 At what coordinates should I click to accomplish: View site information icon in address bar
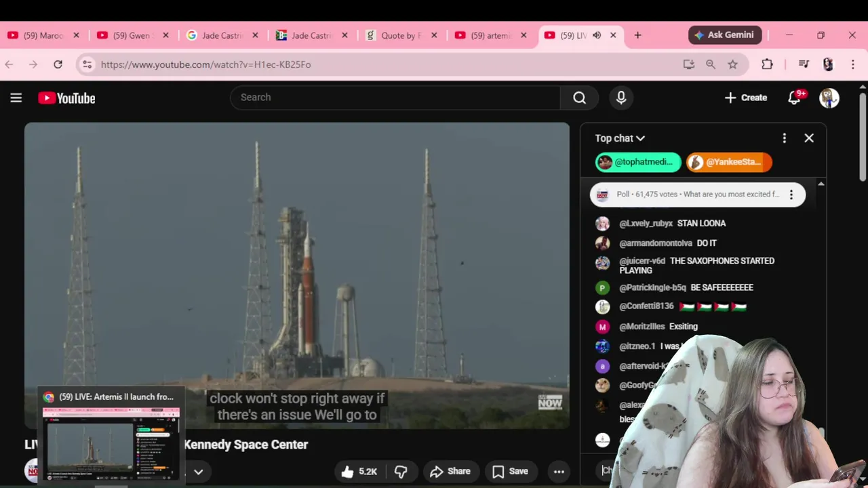(87, 64)
